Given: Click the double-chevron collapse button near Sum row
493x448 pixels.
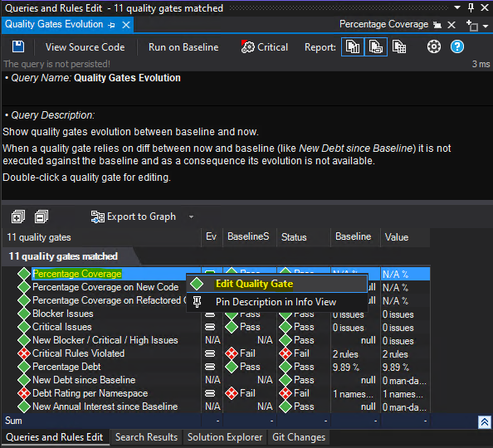Looking at the screenshot, I should (485, 422).
